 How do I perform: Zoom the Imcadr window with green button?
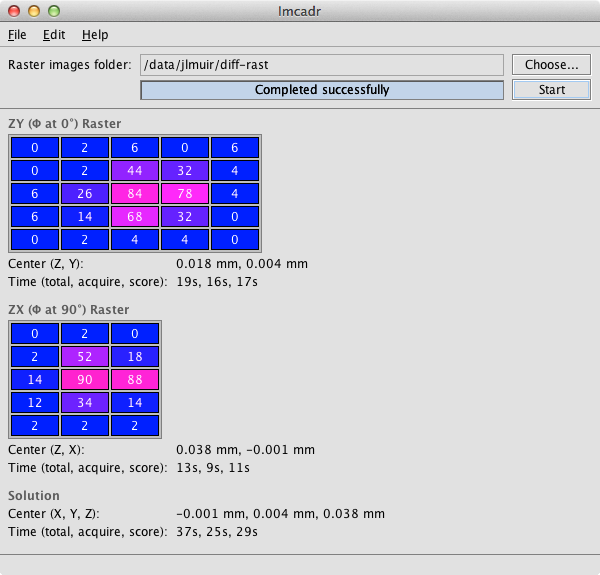54,11
